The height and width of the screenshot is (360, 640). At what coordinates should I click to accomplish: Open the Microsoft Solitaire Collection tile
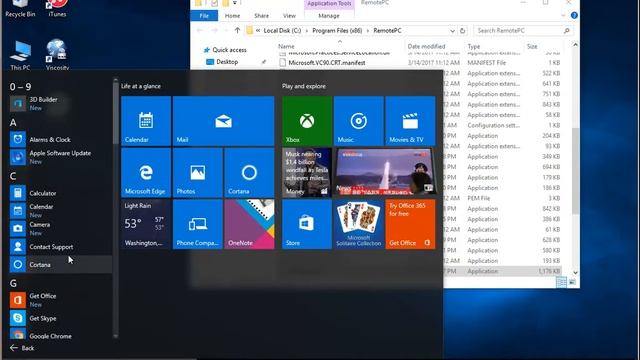click(x=358, y=224)
